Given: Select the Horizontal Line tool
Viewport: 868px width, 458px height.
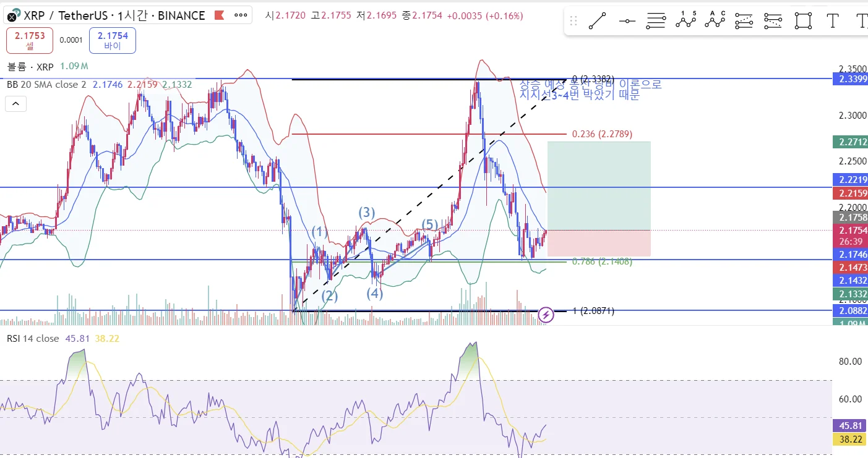Looking at the screenshot, I should pyautogui.click(x=627, y=21).
